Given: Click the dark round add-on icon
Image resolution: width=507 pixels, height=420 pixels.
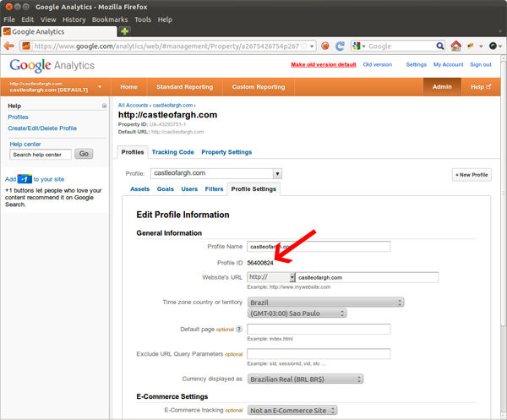Looking at the screenshot, I should [493, 46].
